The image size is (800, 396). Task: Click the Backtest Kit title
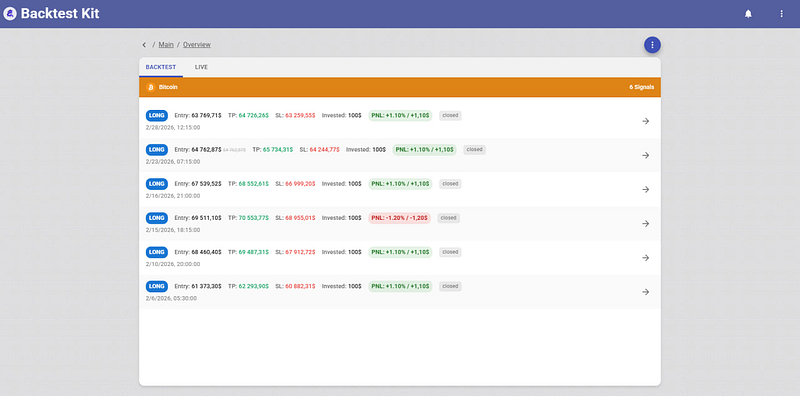point(60,14)
